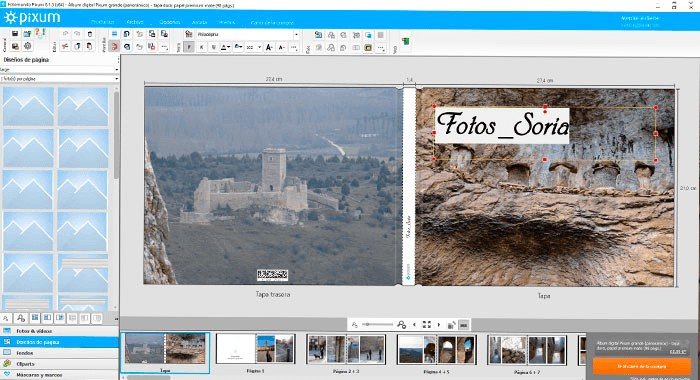Click the copy icon in Editar group
Viewport: 700px width, 380px height.
78,46
